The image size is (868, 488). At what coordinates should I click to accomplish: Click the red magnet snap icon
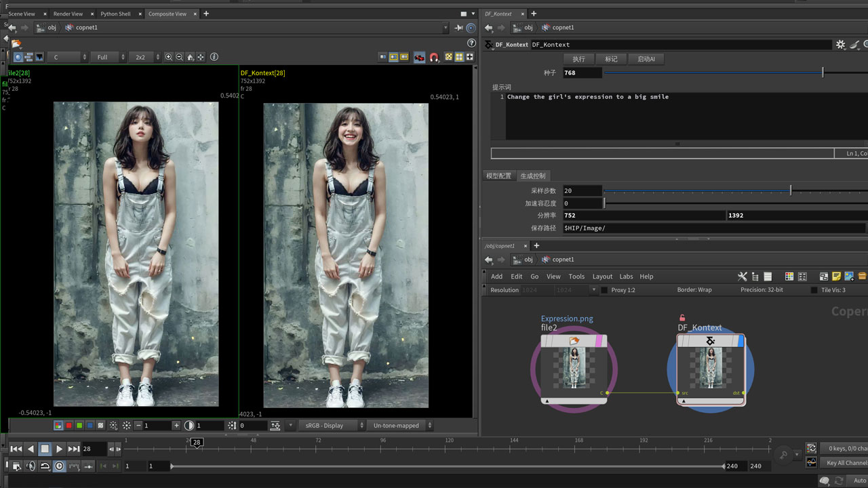point(434,58)
